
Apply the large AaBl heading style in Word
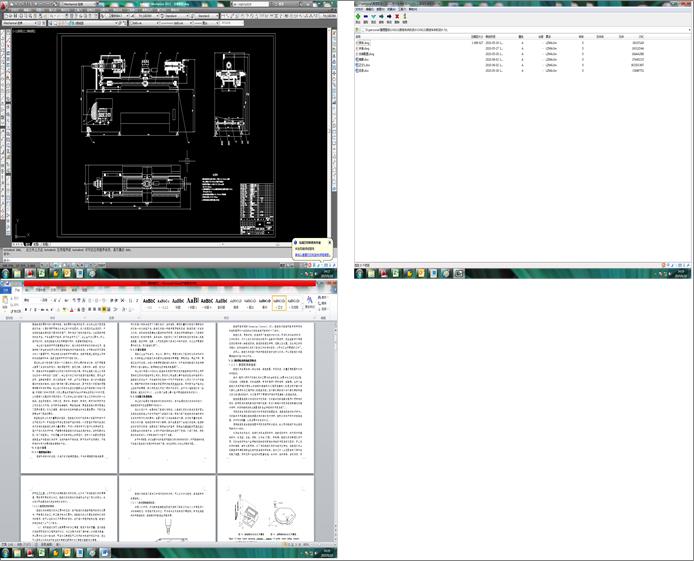[192, 301]
